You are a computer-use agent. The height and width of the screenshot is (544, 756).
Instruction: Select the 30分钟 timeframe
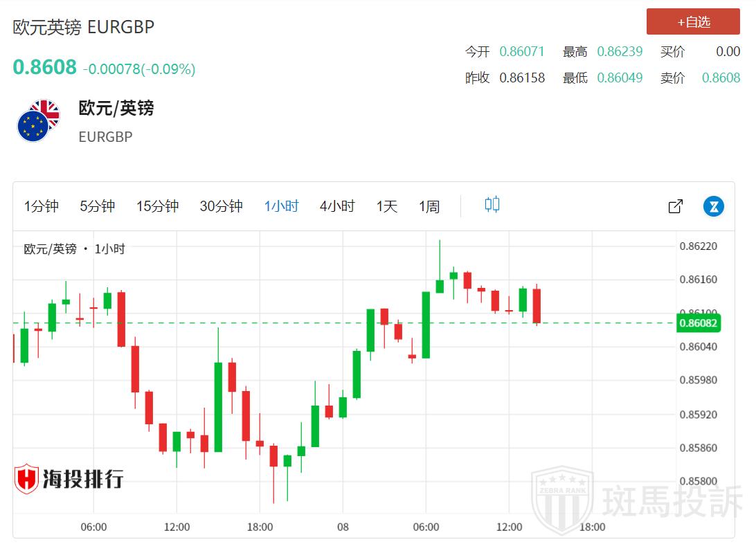[221, 206]
